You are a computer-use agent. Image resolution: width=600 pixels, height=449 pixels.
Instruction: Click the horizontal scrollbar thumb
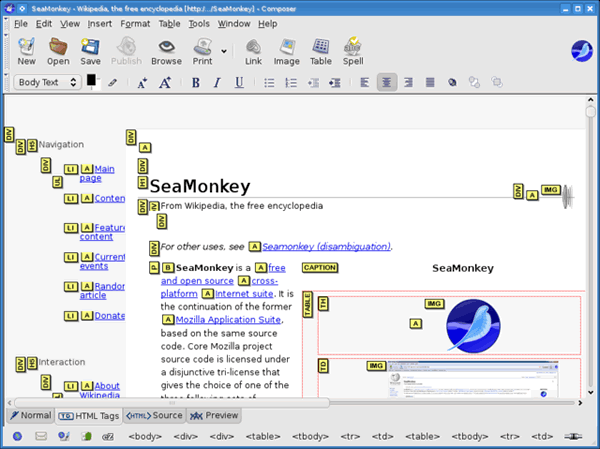[x=172, y=403]
